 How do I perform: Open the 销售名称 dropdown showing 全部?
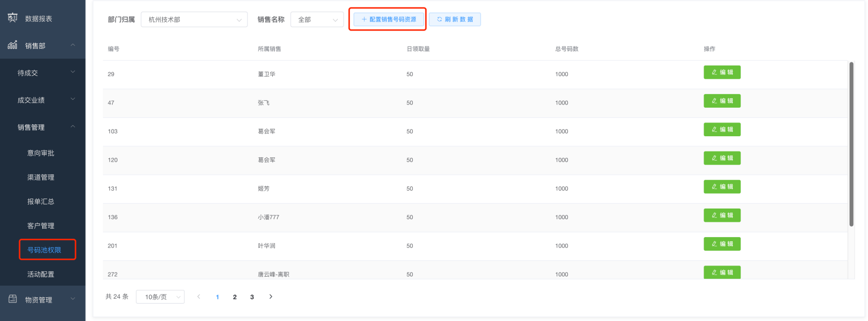[317, 20]
